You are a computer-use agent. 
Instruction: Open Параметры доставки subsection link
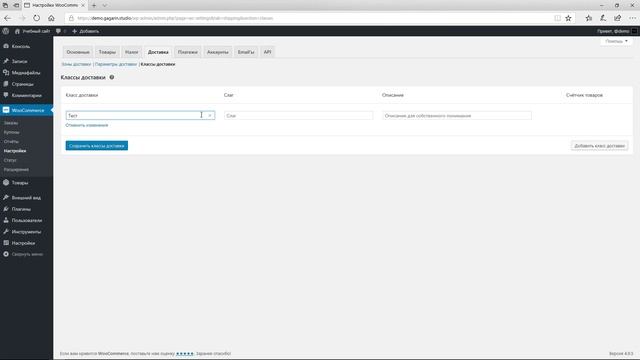[x=116, y=64]
